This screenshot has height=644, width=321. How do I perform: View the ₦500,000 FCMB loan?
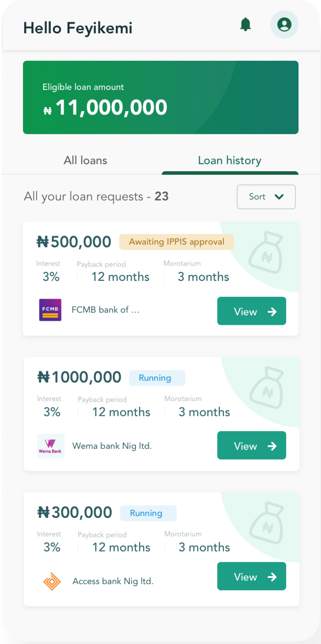(x=251, y=311)
